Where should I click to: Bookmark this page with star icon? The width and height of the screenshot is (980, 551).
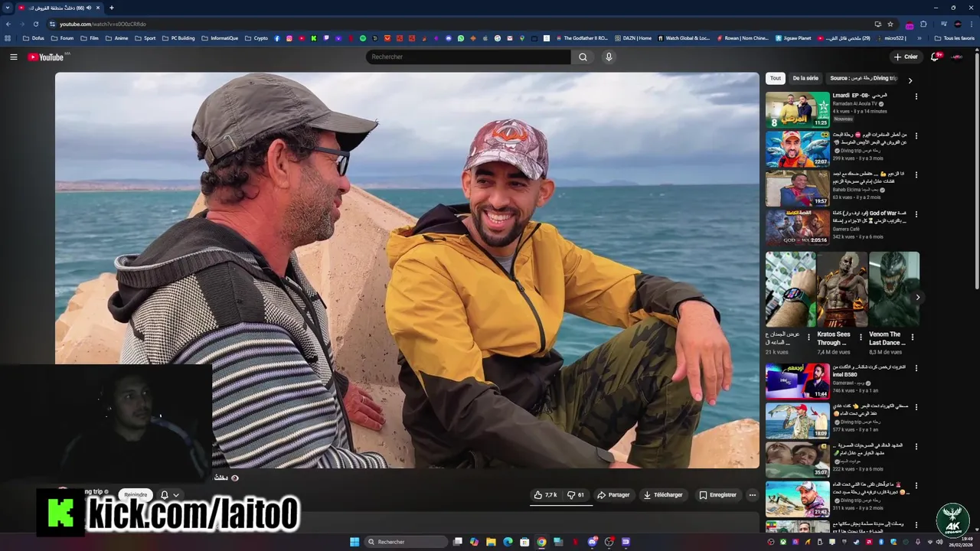coord(890,24)
